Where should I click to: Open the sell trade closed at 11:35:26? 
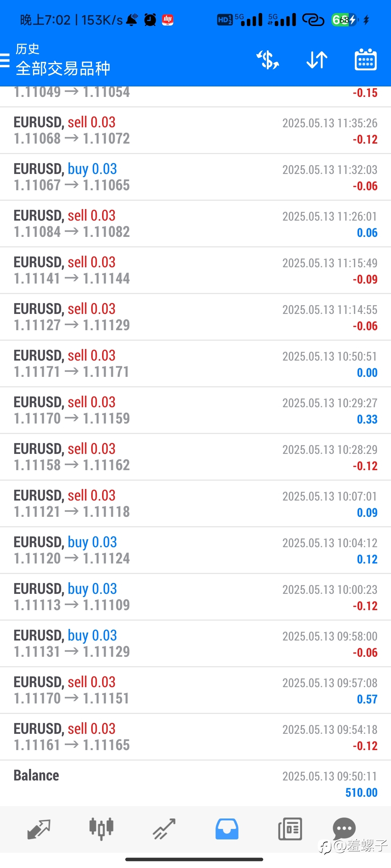point(195,131)
